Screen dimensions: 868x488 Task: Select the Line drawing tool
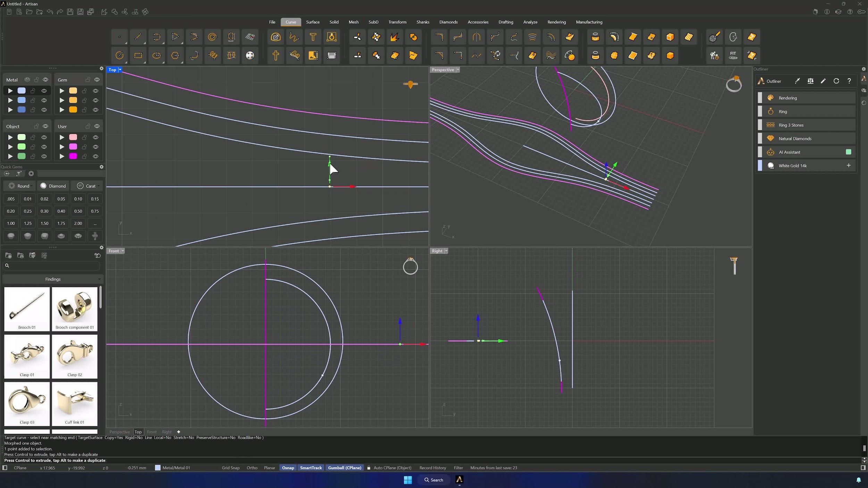pyautogui.click(x=138, y=37)
